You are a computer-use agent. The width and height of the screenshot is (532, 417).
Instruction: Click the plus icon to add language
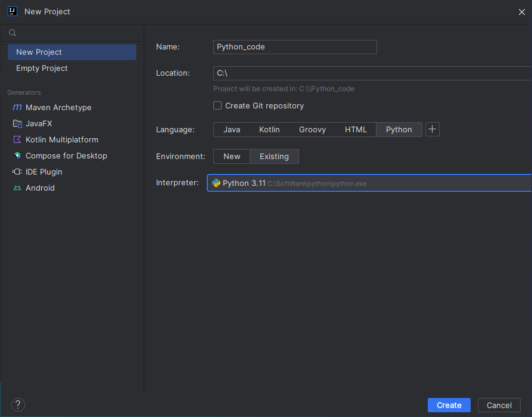click(433, 129)
